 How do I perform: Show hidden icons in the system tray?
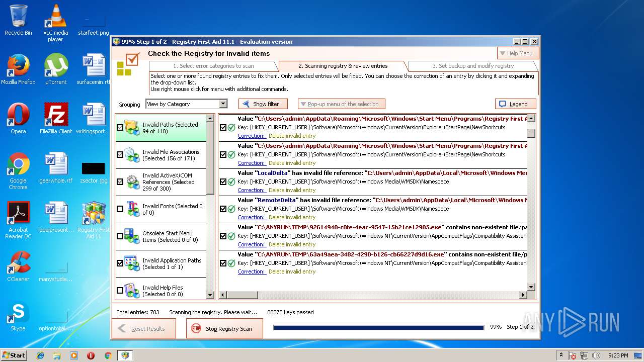[x=561, y=355]
